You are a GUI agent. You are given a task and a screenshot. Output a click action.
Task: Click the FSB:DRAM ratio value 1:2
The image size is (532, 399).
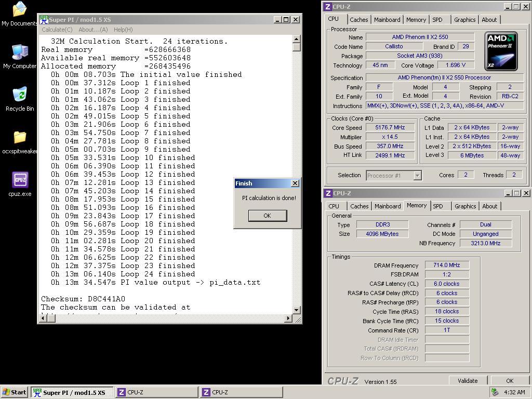click(447, 274)
